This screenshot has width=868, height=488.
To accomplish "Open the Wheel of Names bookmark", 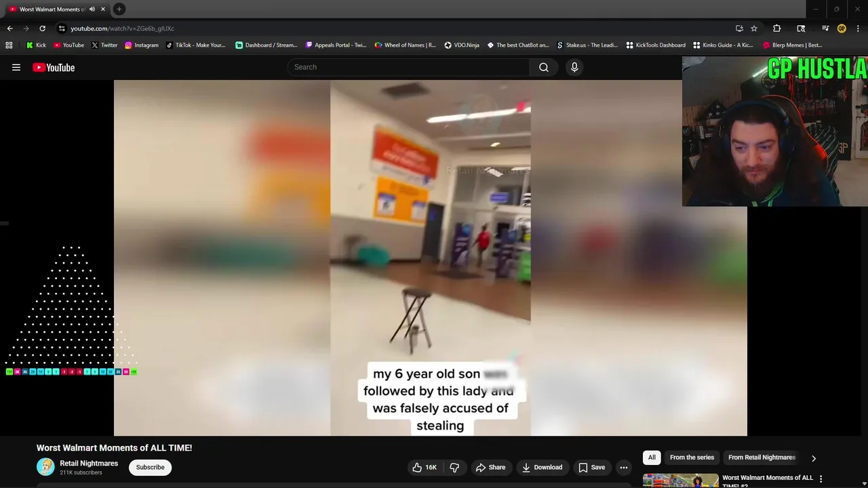I will [405, 45].
